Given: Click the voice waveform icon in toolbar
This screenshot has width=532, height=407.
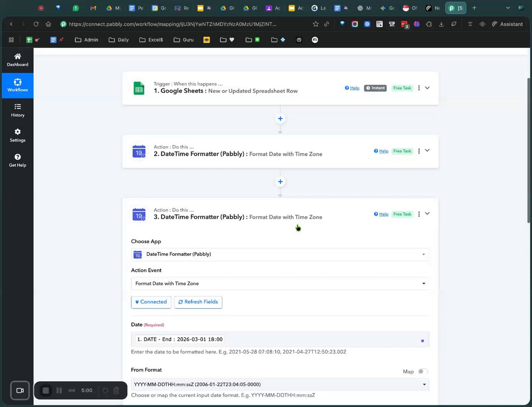Looking at the screenshot, I should coord(483,24).
